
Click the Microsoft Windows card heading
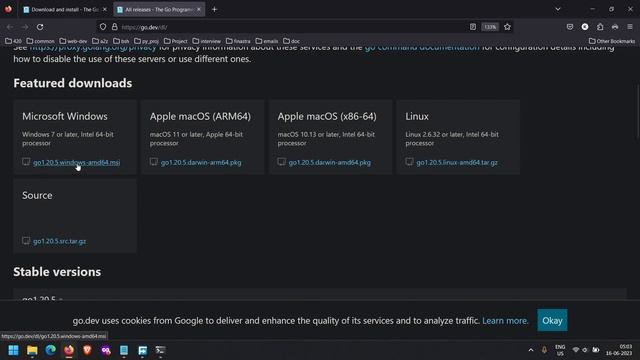pyautogui.click(x=65, y=116)
